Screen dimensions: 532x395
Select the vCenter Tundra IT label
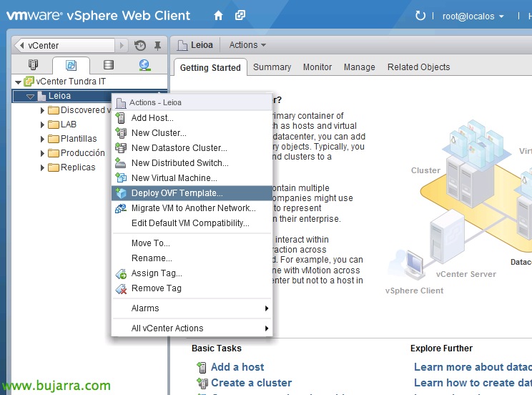[x=71, y=82]
